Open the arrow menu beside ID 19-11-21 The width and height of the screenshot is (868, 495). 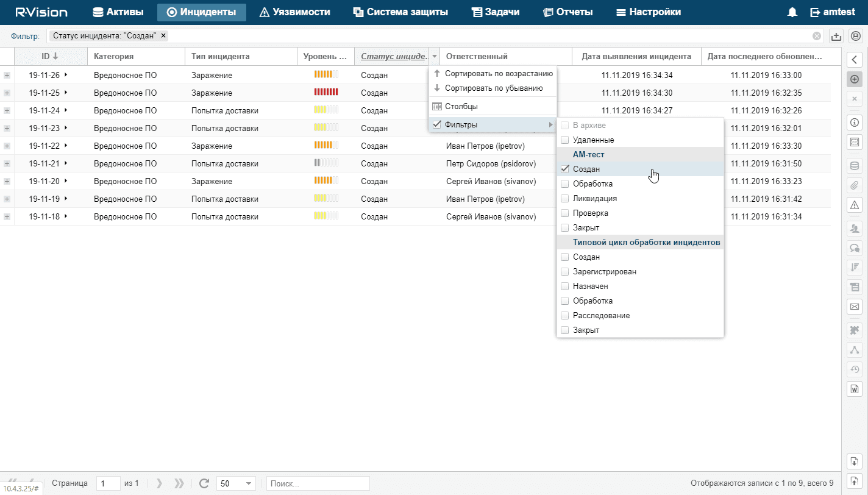65,163
